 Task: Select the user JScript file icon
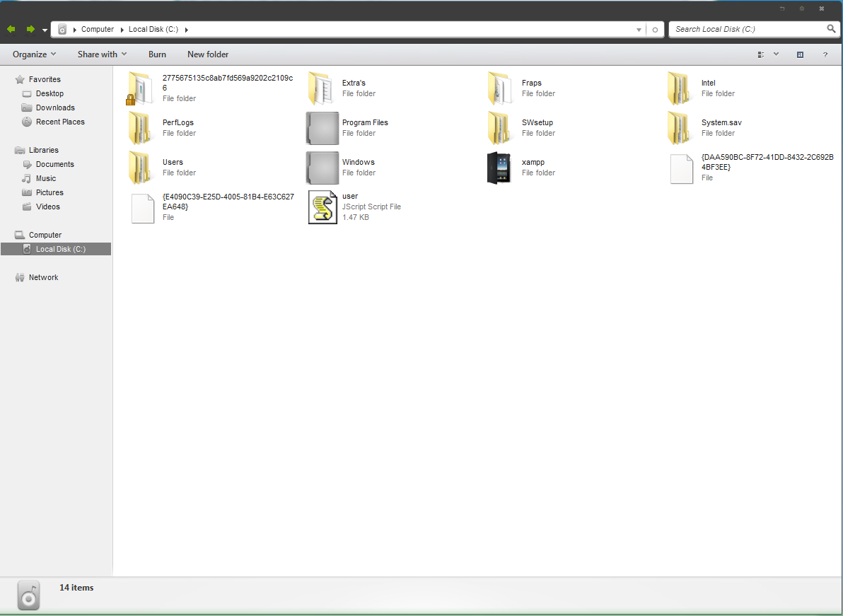coord(322,207)
